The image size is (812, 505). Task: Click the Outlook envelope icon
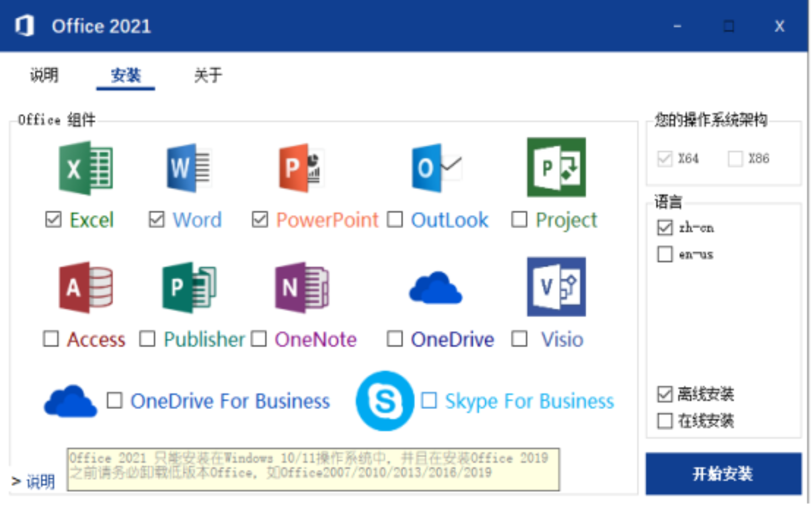pos(436,168)
